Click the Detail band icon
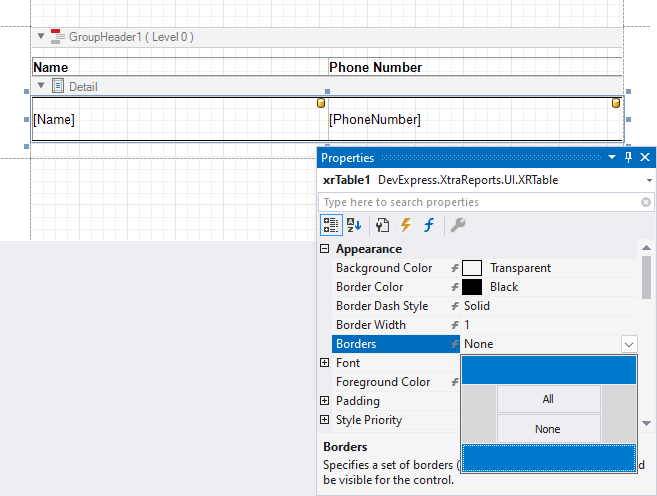657x496 pixels. pos(58,86)
